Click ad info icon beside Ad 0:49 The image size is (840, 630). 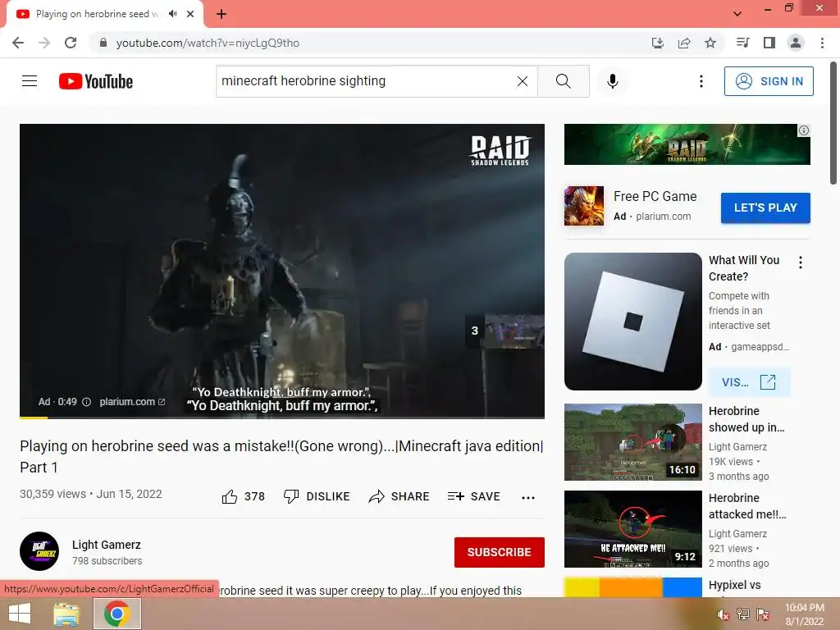86,402
